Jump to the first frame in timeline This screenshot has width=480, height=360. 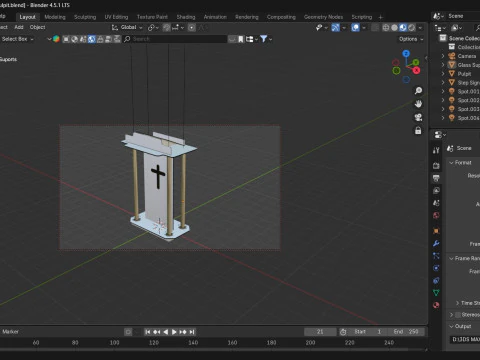148,332
